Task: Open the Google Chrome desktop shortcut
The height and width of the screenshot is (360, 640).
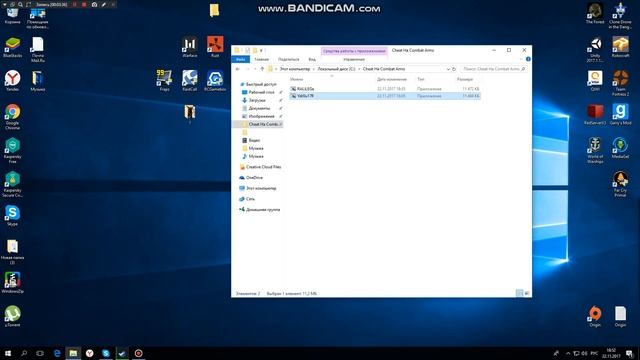Action: click(x=12, y=117)
